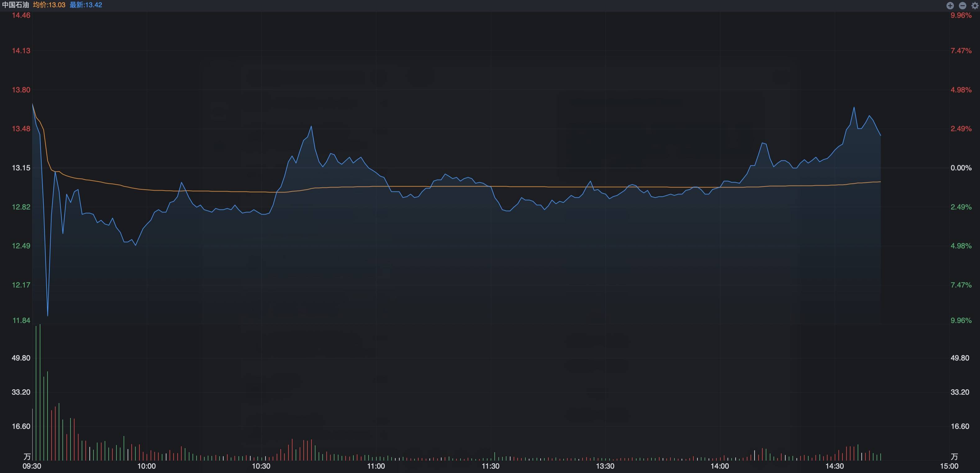The image size is (980, 473).
Task: Click the left 33.20 volume label
Action: (21, 392)
